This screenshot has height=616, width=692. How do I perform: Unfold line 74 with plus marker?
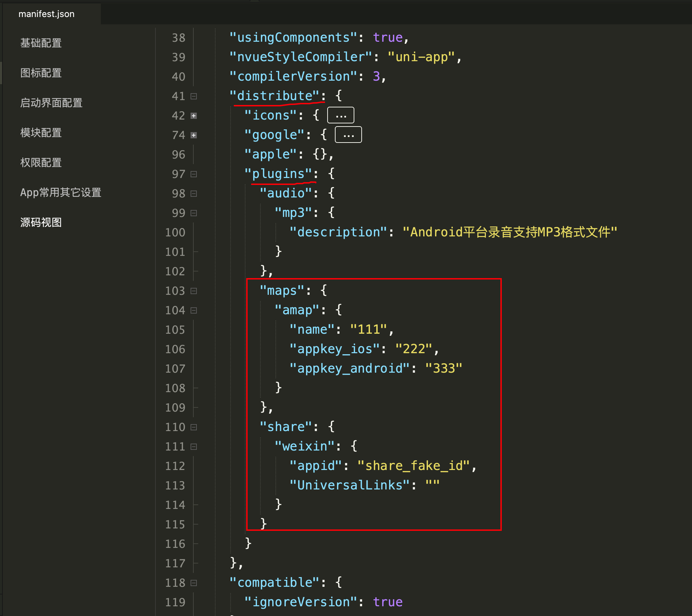(194, 135)
